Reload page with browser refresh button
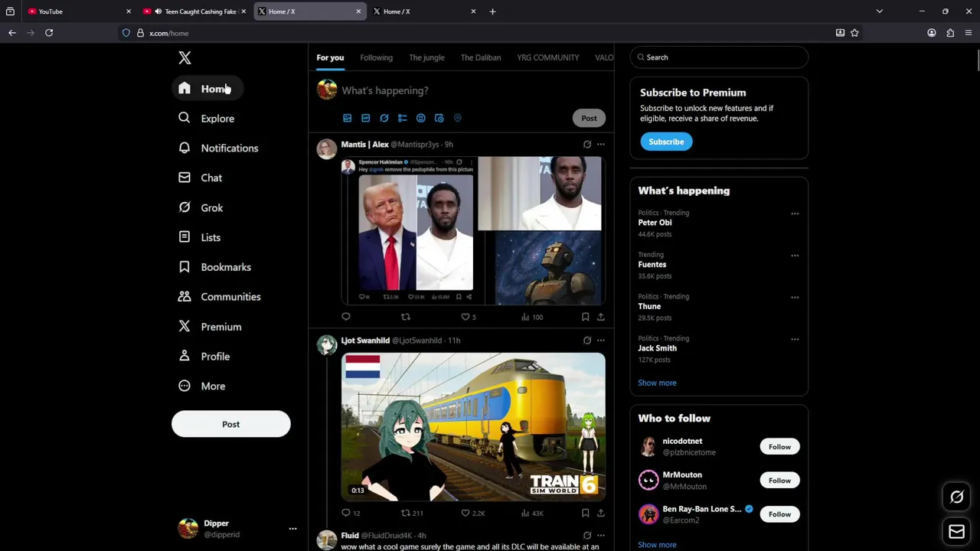The image size is (980, 551). click(x=49, y=33)
